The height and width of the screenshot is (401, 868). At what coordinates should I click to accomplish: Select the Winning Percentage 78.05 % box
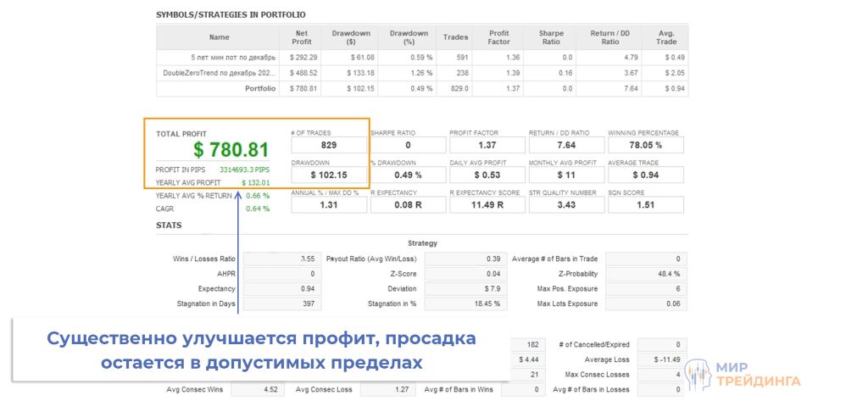tap(647, 145)
